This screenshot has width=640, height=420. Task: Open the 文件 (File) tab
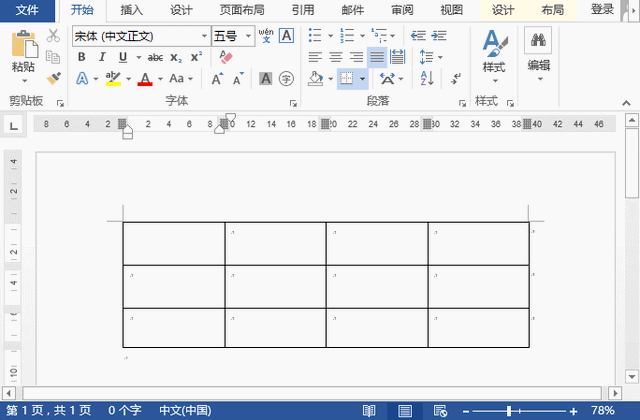[27, 10]
